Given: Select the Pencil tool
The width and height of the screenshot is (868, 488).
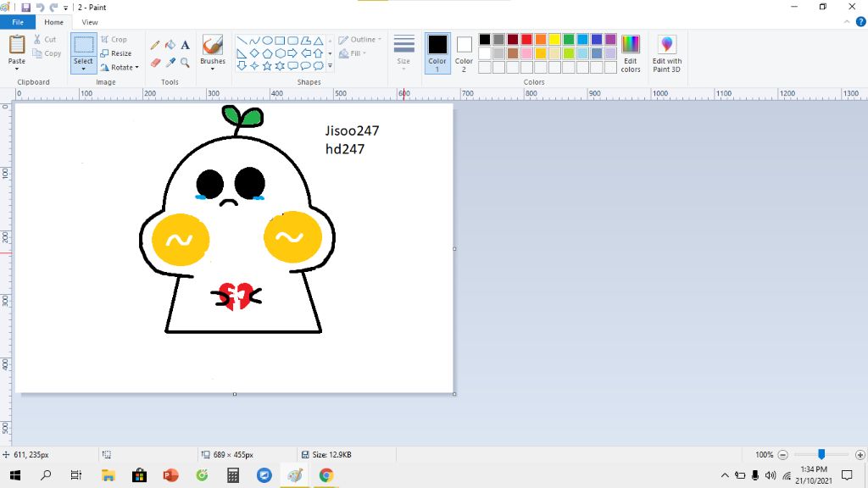Looking at the screenshot, I should coord(155,46).
